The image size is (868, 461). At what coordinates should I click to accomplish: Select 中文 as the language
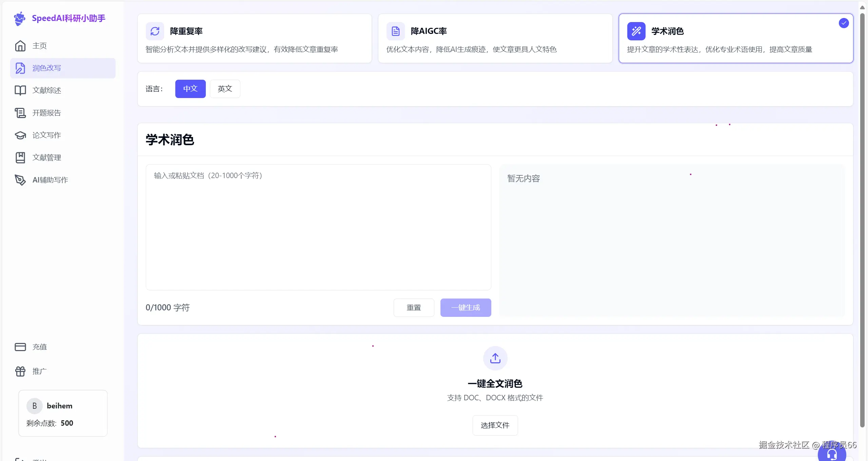pyautogui.click(x=190, y=89)
